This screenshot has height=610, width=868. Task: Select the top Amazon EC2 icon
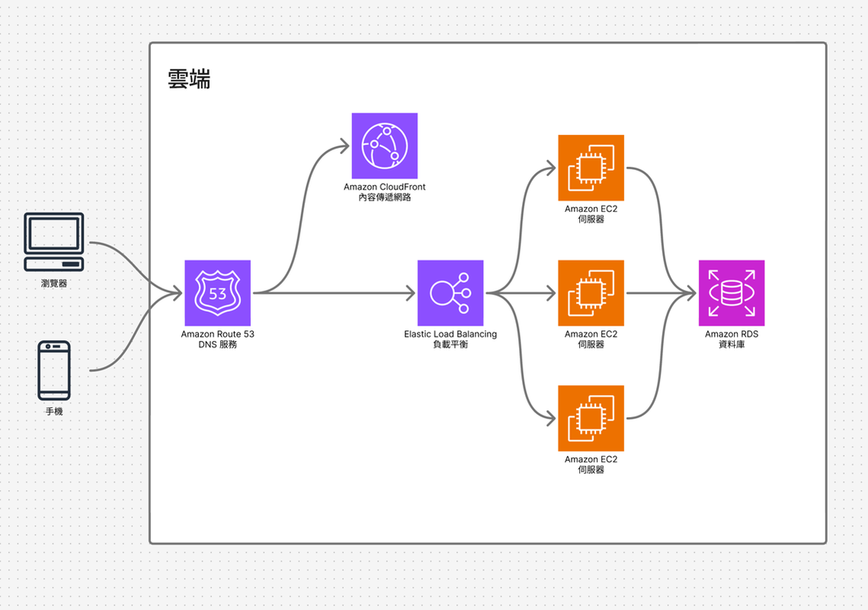coord(591,168)
